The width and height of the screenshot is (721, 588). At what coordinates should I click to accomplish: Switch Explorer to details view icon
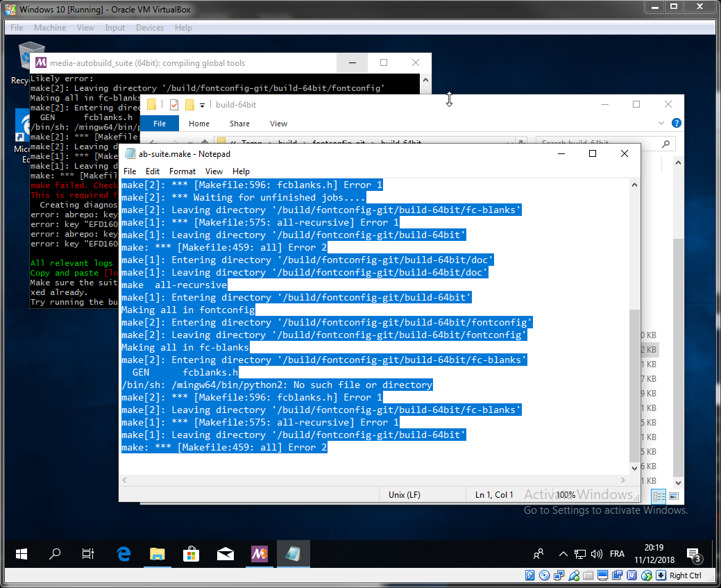659,496
